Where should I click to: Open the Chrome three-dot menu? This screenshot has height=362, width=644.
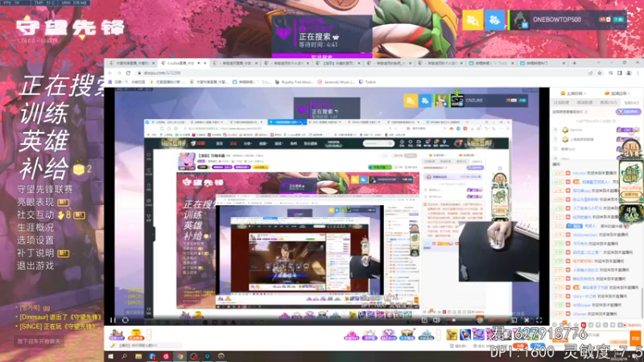[x=638, y=72]
